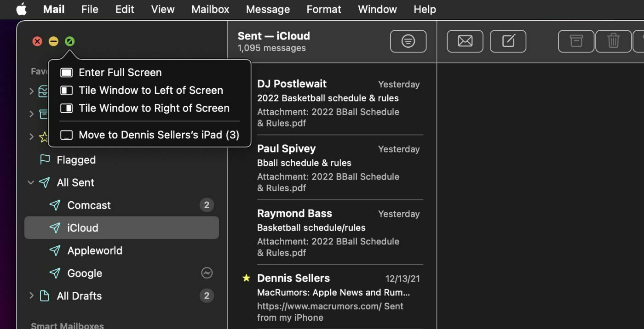Expand the first Favorites mailbox row
This screenshot has height=329, width=644.
31,91
